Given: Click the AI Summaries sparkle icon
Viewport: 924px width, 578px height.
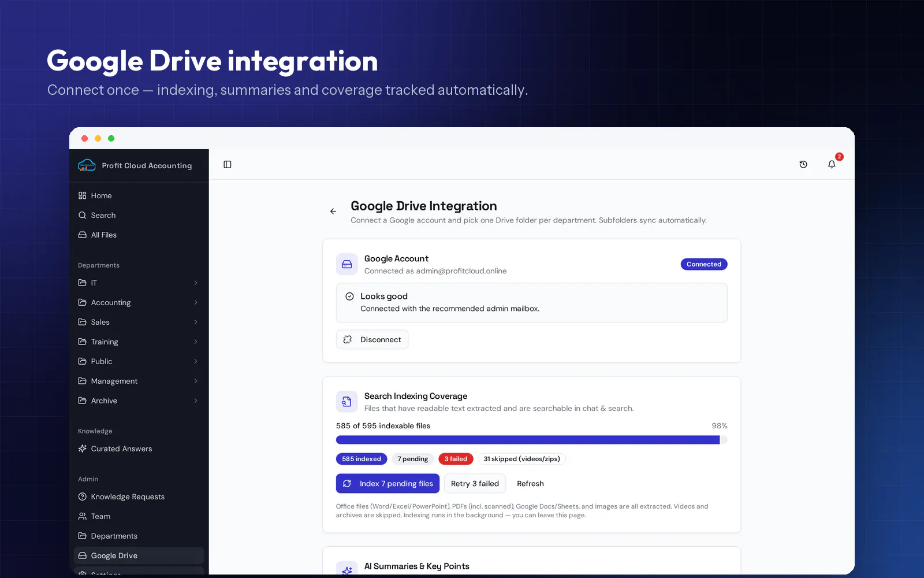Looking at the screenshot, I should click(347, 569).
